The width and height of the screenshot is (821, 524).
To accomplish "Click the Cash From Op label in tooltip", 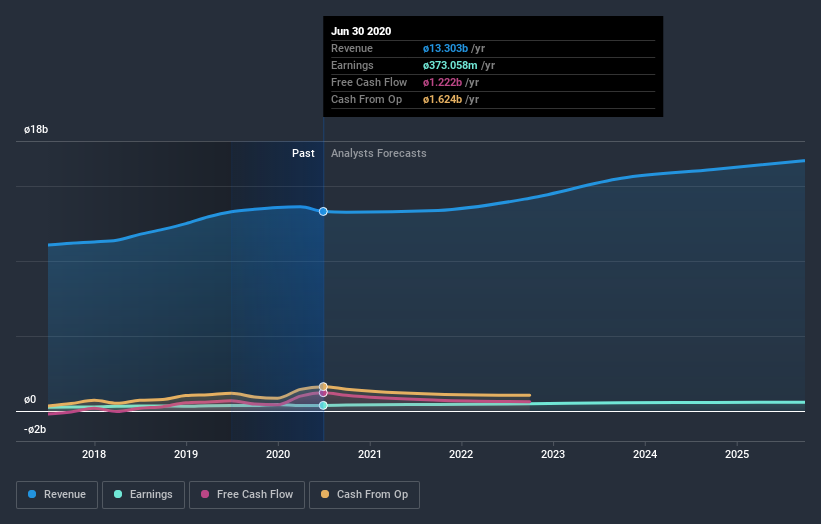I will pos(367,99).
